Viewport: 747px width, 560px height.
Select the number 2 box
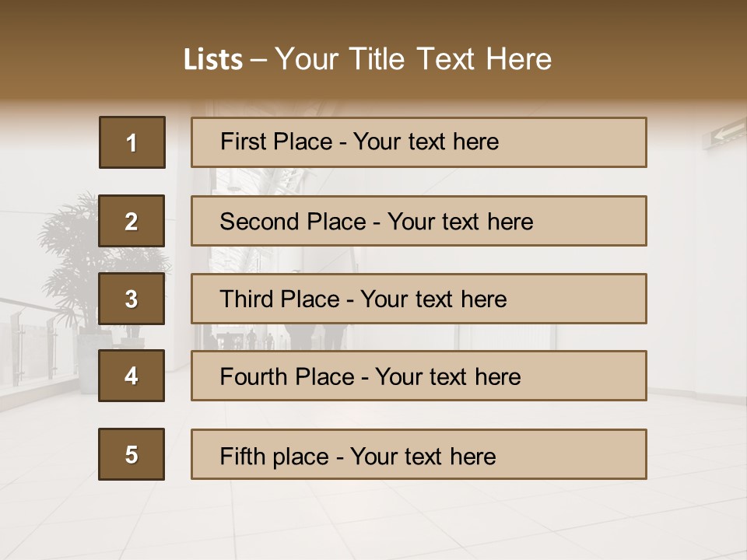tap(132, 221)
